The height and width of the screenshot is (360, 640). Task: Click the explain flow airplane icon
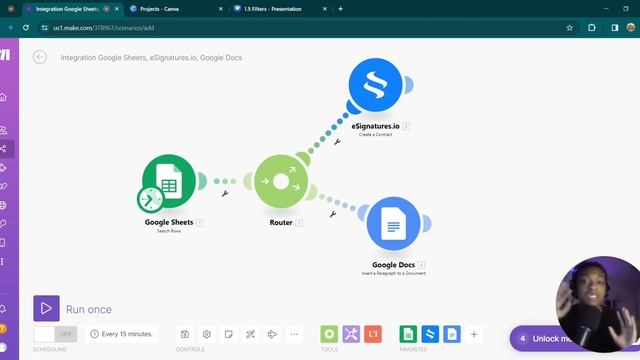272,334
